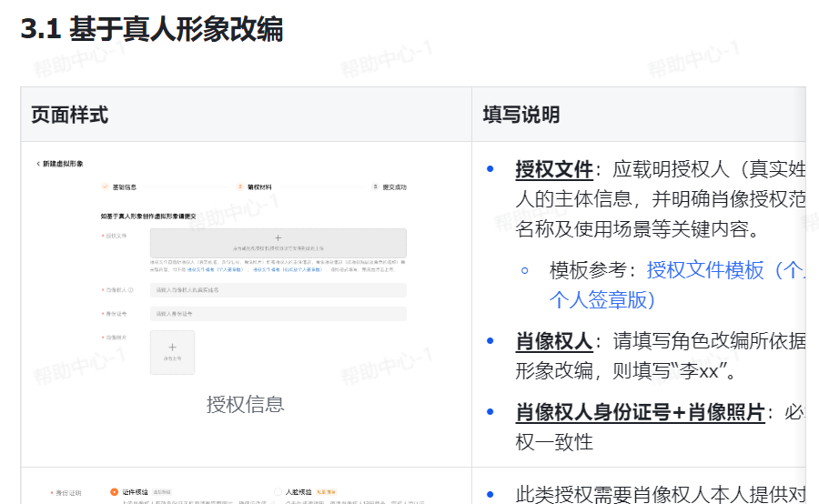The height and width of the screenshot is (504, 819).
Task: Click the back arrow beside 新建虚拟形象
Action: (x=38, y=164)
